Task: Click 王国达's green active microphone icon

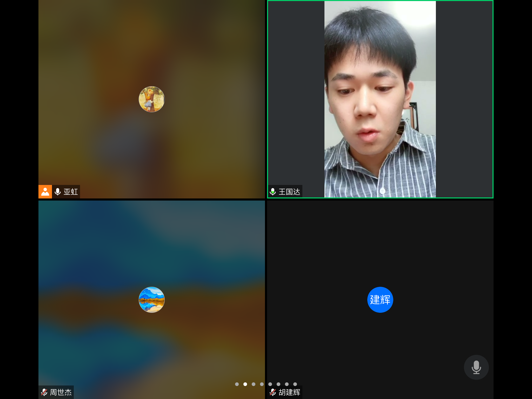Action: (x=273, y=192)
